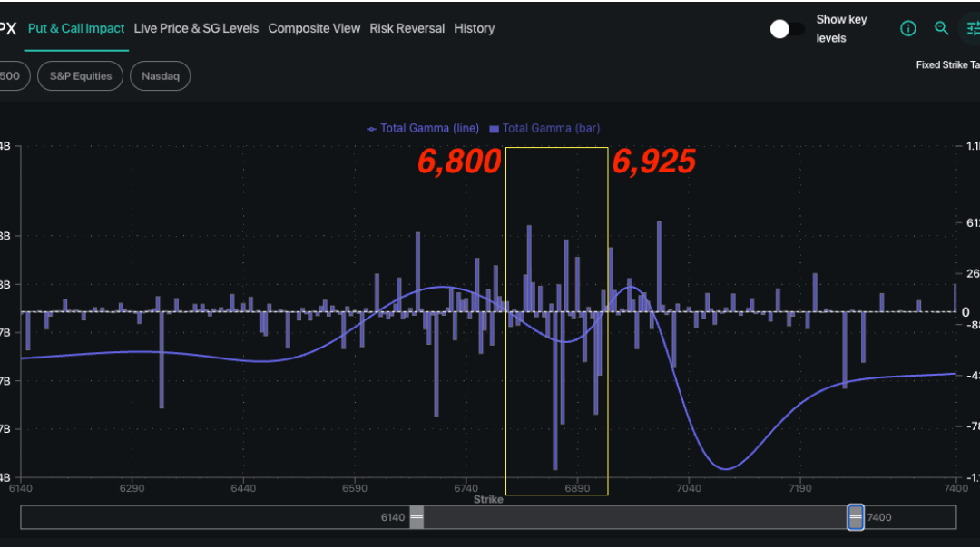Click the left slider handle icon at 6140
The image size is (980, 549).
tap(416, 517)
